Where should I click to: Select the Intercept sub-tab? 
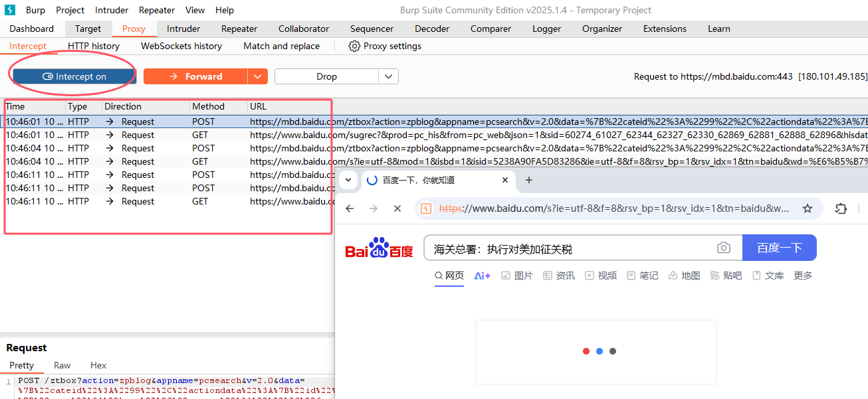28,46
